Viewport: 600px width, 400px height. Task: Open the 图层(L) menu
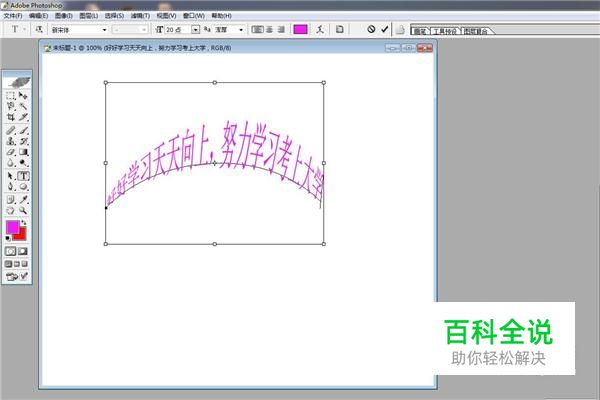pyautogui.click(x=88, y=16)
